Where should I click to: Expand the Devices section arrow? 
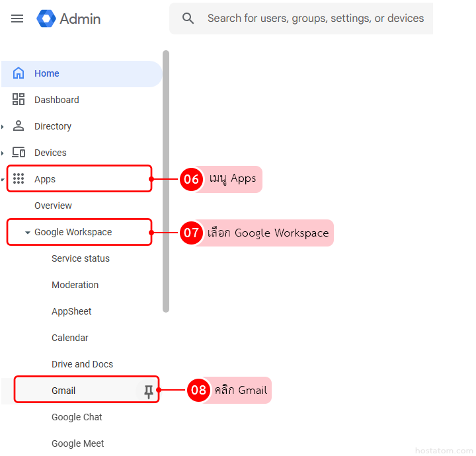pyautogui.click(x=3, y=153)
